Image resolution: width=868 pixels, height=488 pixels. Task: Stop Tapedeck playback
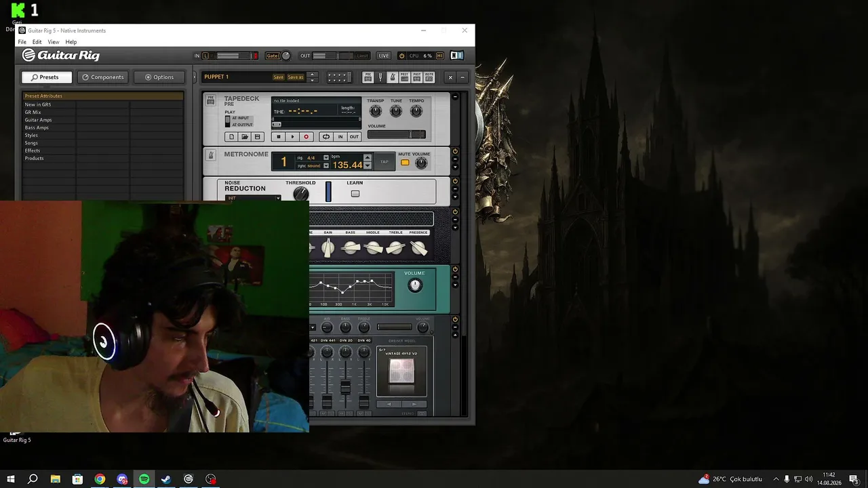278,137
